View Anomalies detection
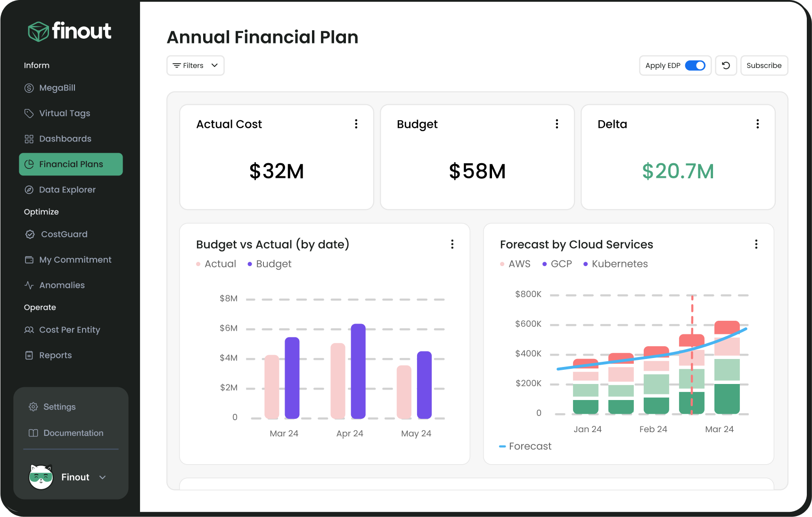 point(62,285)
